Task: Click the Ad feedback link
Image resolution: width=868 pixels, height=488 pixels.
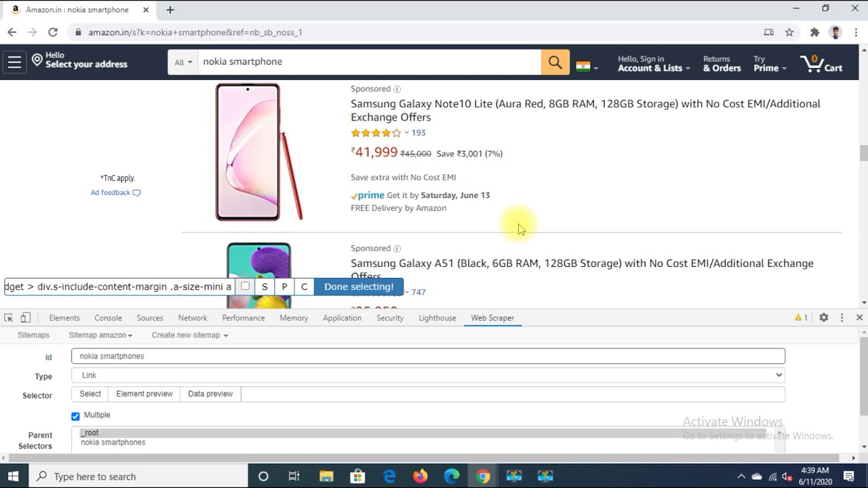Action: click(115, 192)
